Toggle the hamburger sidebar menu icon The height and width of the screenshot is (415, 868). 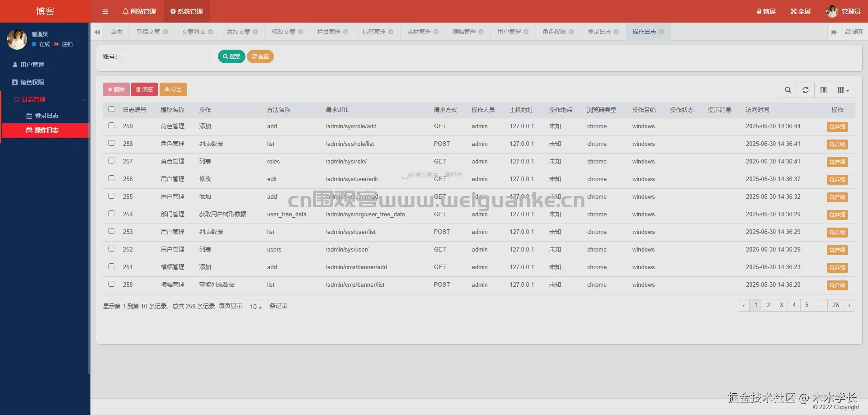[x=105, y=12]
